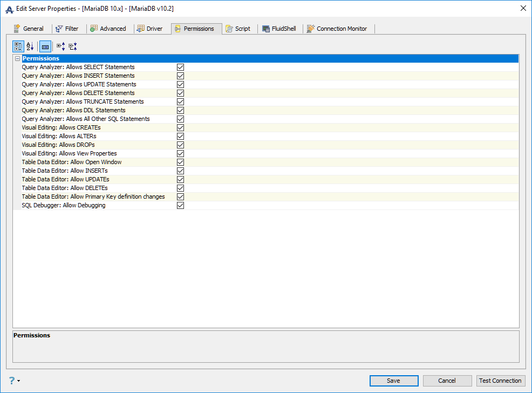Disable SQL Debugger Allow Debugging checkbox
Screen dimensions: 532x393
click(181, 205)
